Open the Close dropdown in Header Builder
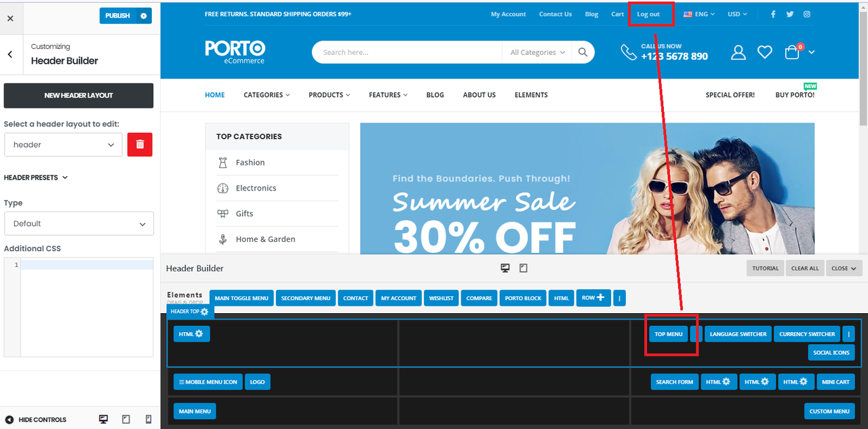The height and width of the screenshot is (429, 868). pyautogui.click(x=844, y=268)
